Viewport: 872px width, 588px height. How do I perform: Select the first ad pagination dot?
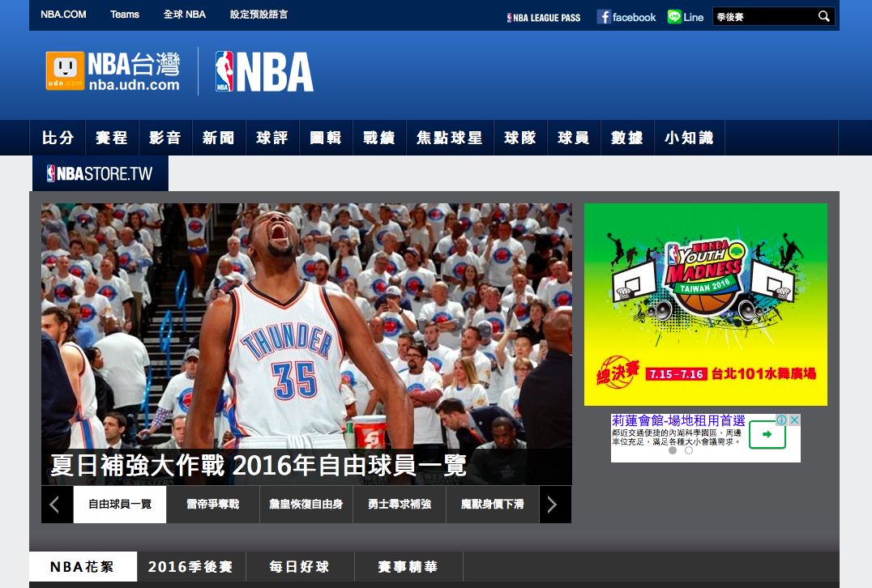[673, 451]
